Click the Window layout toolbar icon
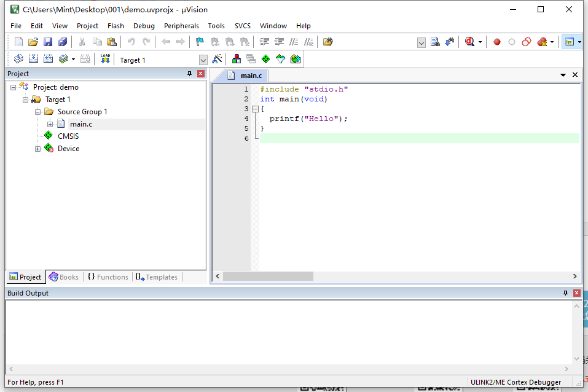The width and height of the screenshot is (588, 392). click(x=570, y=42)
